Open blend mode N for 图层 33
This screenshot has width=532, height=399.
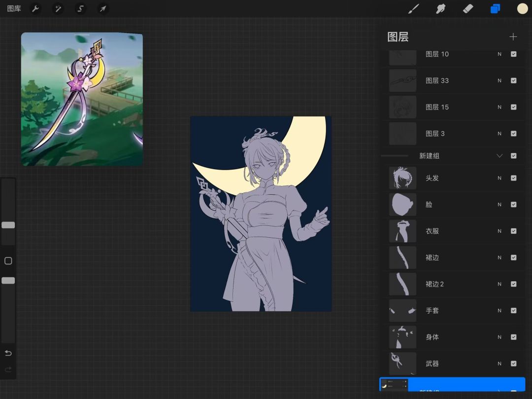coord(499,81)
